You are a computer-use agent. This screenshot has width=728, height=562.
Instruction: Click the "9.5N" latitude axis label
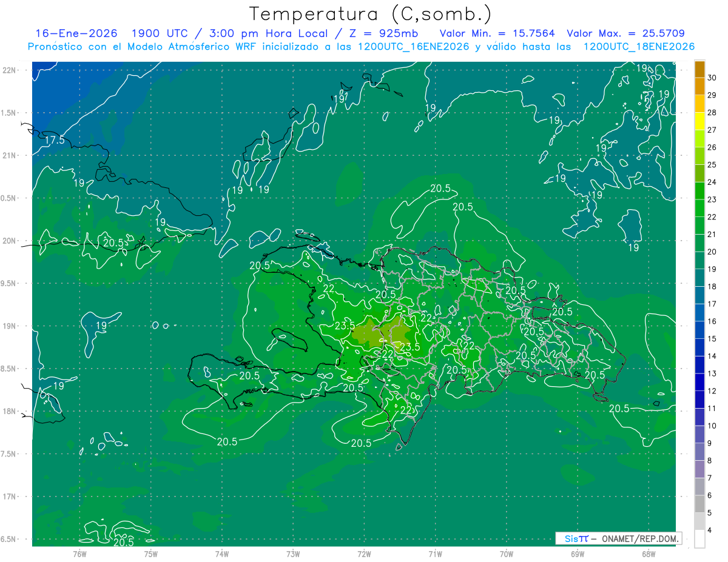[9, 283]
